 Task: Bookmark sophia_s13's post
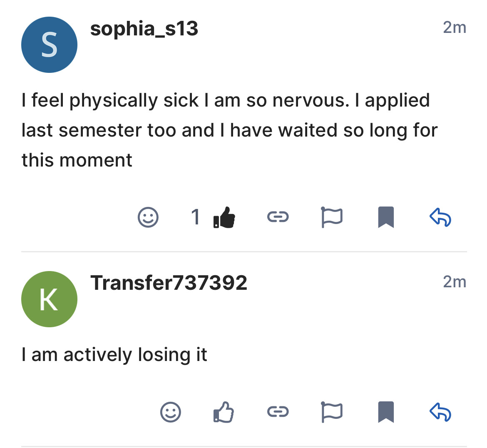pos(386,217)
